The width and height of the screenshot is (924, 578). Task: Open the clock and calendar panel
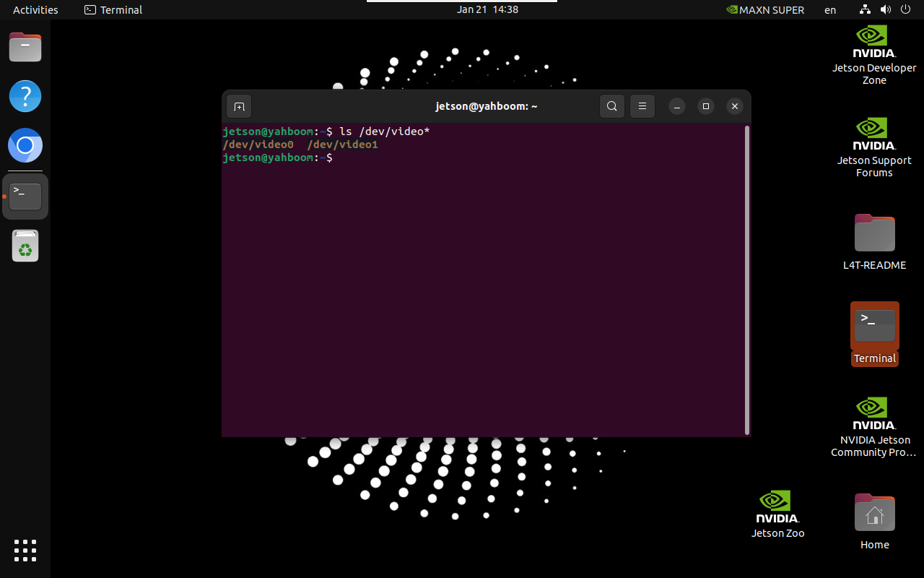[x=487, y=9]
